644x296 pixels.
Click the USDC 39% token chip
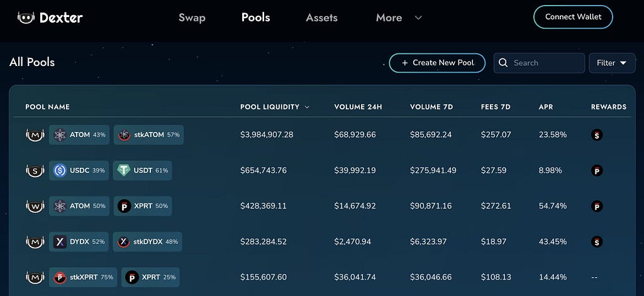(x=79, y=170)
